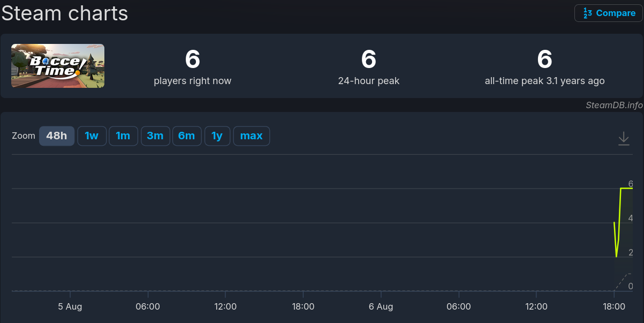
Task: Click the Steam charts heading
Action: coord(64,13)
